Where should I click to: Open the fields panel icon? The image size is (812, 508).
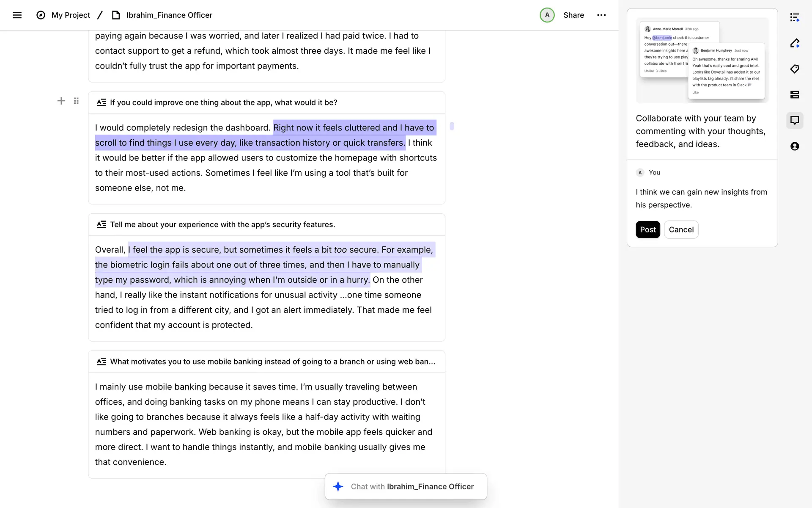click(x=795, y=95)
